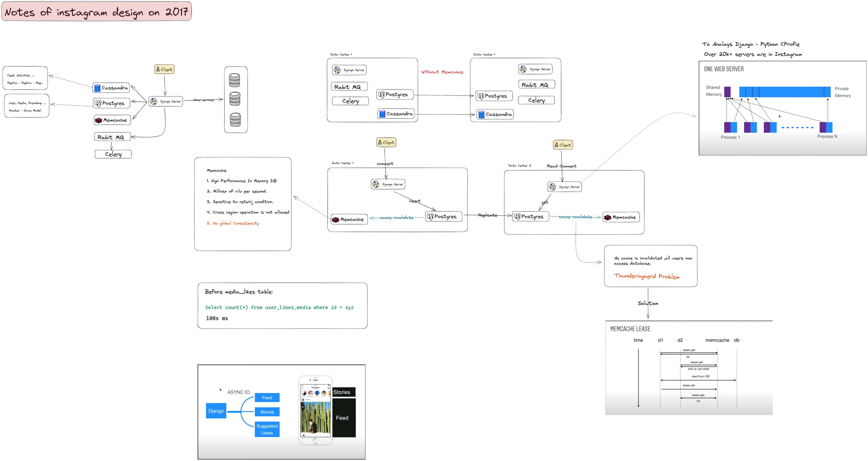Select the red 'Without Memcahce' label
Viewport: 868px width, 461px height.
tap(442, 72)
